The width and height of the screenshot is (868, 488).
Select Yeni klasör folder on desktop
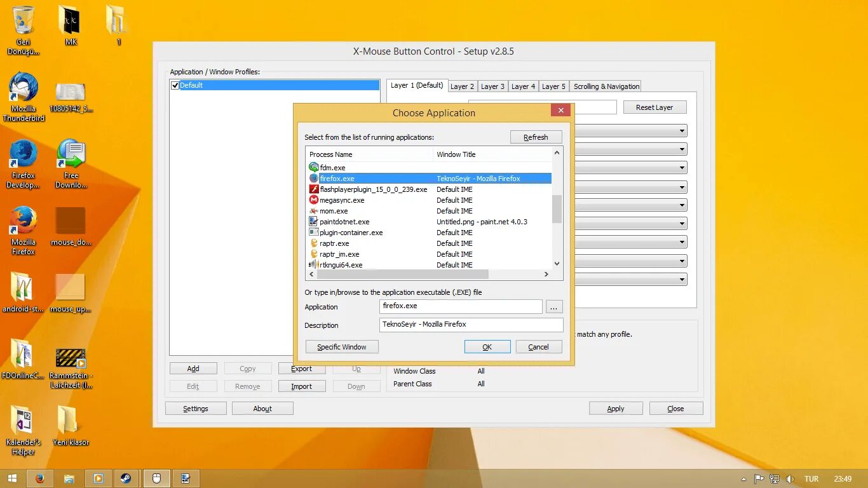pos(71,426)
